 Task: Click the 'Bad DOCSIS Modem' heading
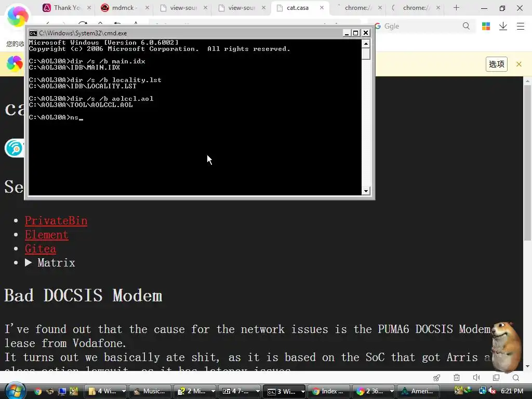[x=83, y=296]
